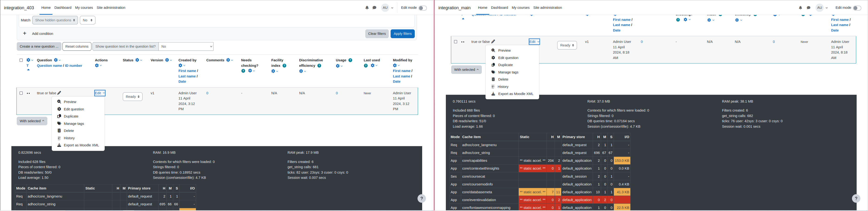868x211 pixels.
Task: Tick checkbox for ttrue or false question row
Action: tap(21, 93)
